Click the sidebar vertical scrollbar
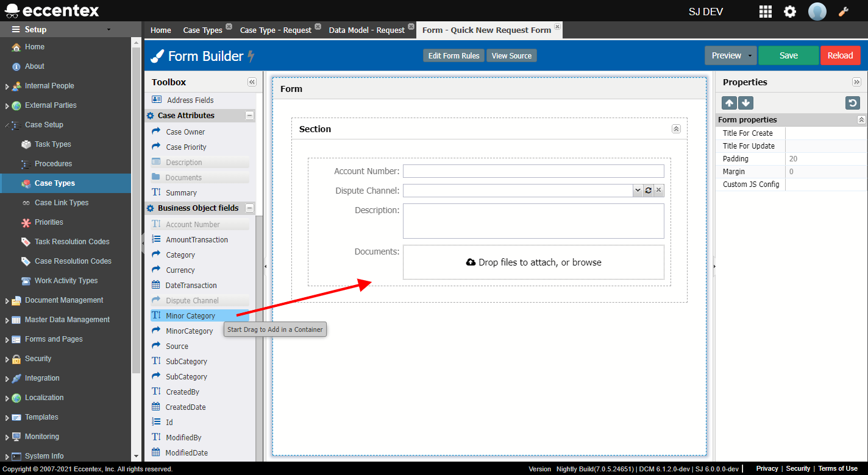Image resolution: width=868 pixels, height=475 pixels. [x=137, y=210]
